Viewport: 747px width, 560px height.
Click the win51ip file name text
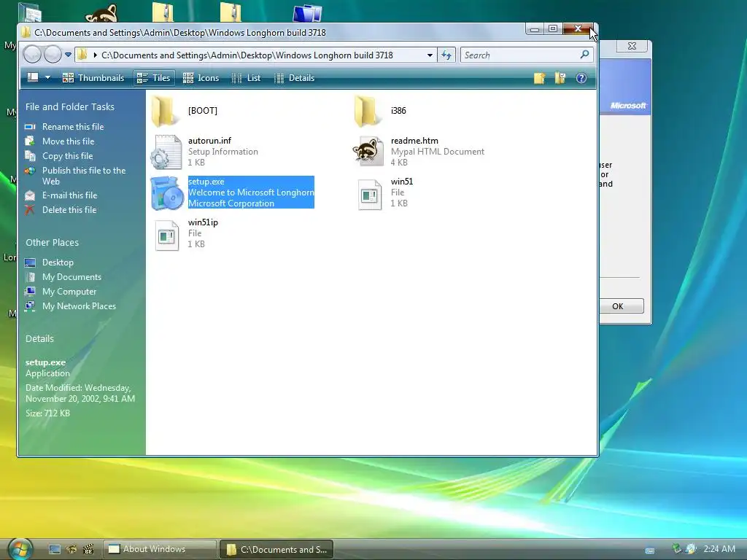(x=203, y=222)
